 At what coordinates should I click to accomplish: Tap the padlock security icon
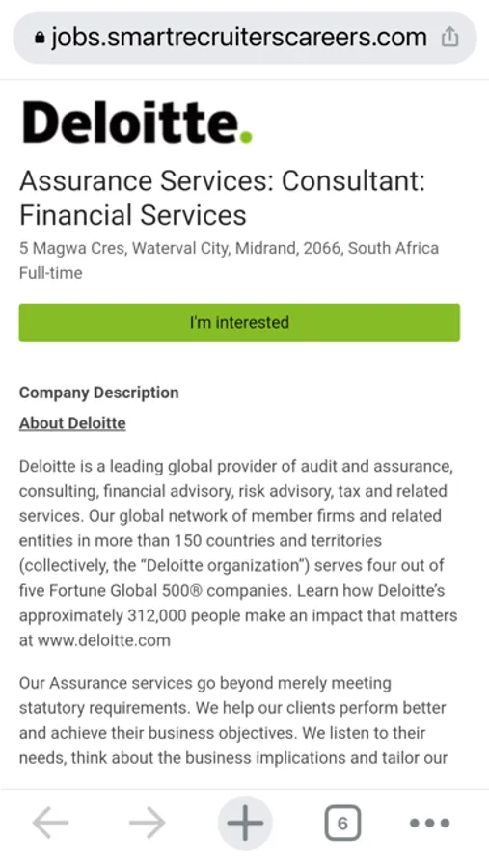(39, 39)
